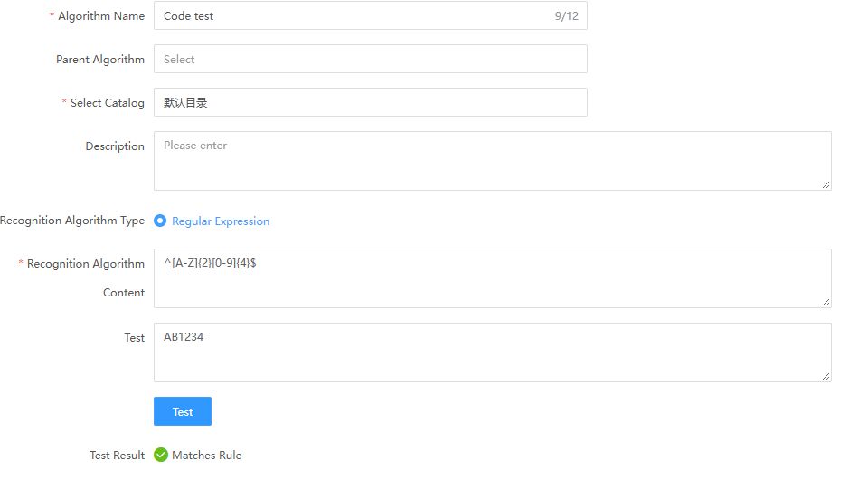Select the Regular Expression radio button
868x479 pixels.
[x=160, y=221]
